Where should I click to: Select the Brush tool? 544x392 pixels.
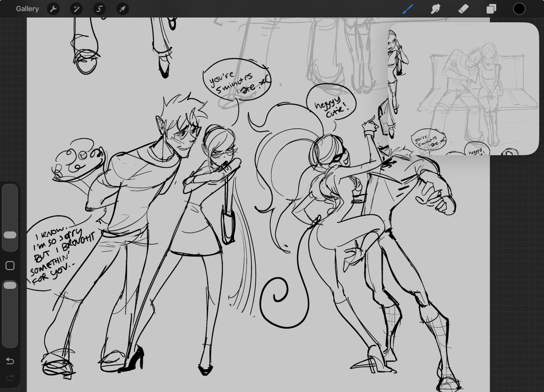[x=408, y=9]
